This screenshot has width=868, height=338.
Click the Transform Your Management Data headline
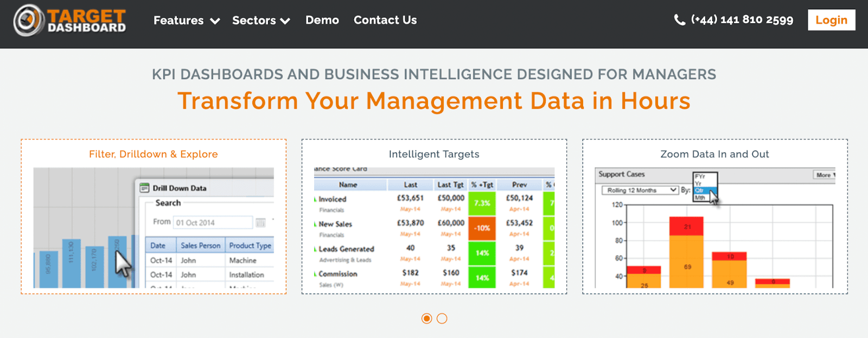click(x=434, y=101)
